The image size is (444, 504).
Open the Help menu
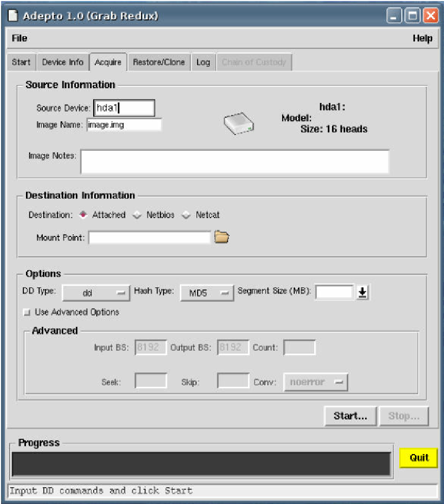pos(422,38)
